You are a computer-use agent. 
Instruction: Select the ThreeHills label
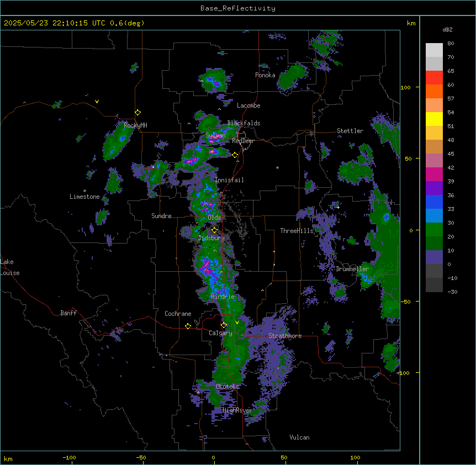click(x=297, y=231)
